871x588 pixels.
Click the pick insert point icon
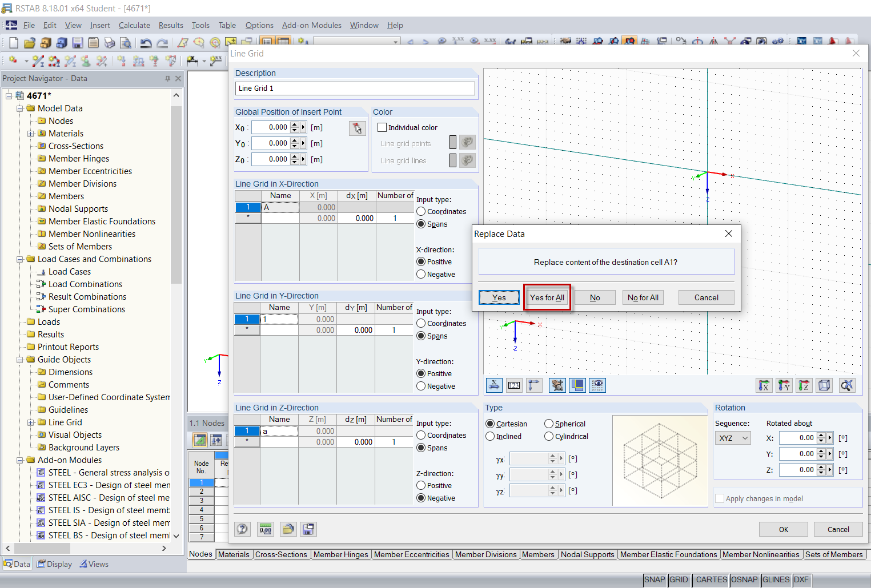[x=358, y=128]
